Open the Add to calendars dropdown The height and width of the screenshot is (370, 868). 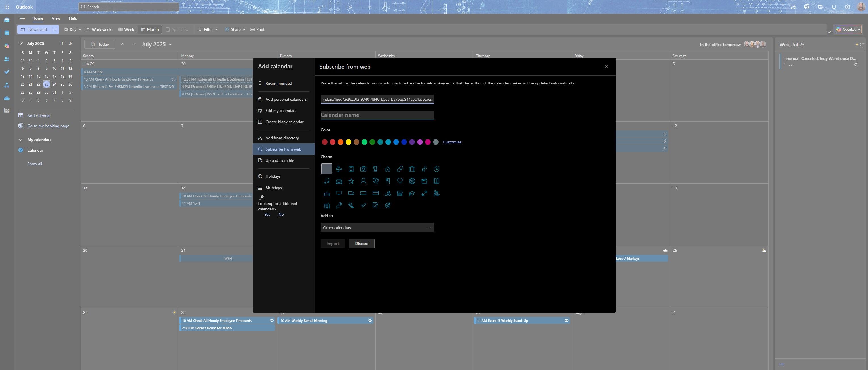(377, 228)
